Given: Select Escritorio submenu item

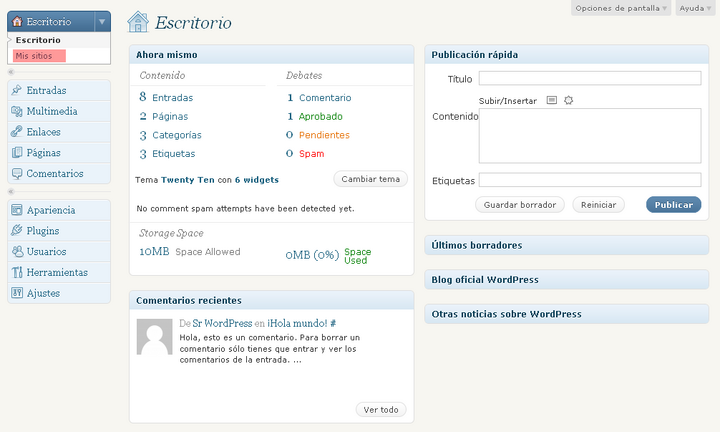Looking at the screenshot, I should point(38,40).
